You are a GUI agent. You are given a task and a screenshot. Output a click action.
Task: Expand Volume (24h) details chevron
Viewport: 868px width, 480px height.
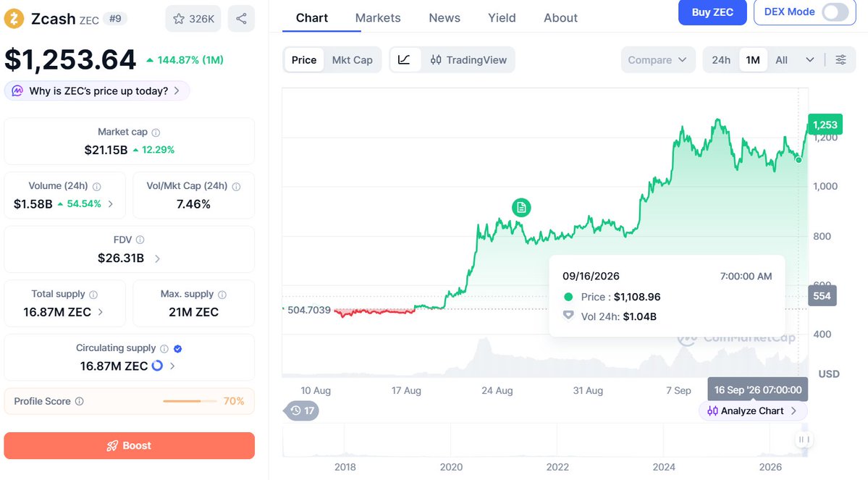pyautogui.click(x=111, y=204)
